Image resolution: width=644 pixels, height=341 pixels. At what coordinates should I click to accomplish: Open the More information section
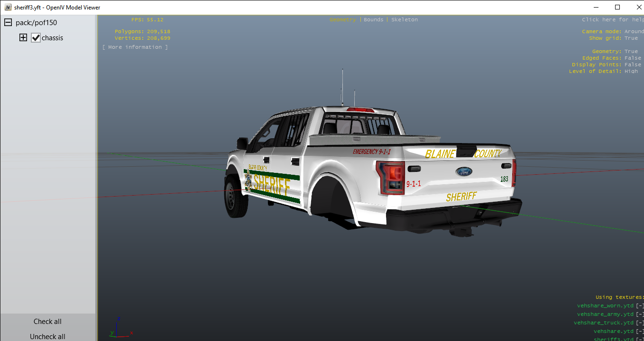coord(135,47)
